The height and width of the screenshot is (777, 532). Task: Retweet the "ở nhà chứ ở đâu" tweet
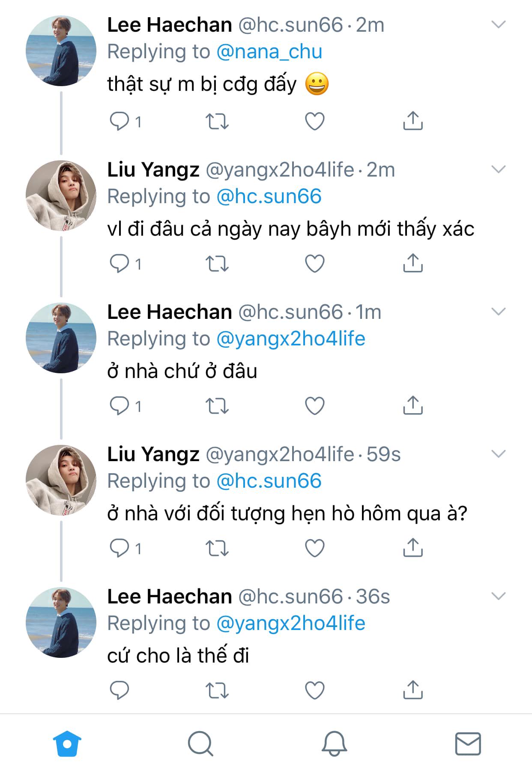[217, 406]
